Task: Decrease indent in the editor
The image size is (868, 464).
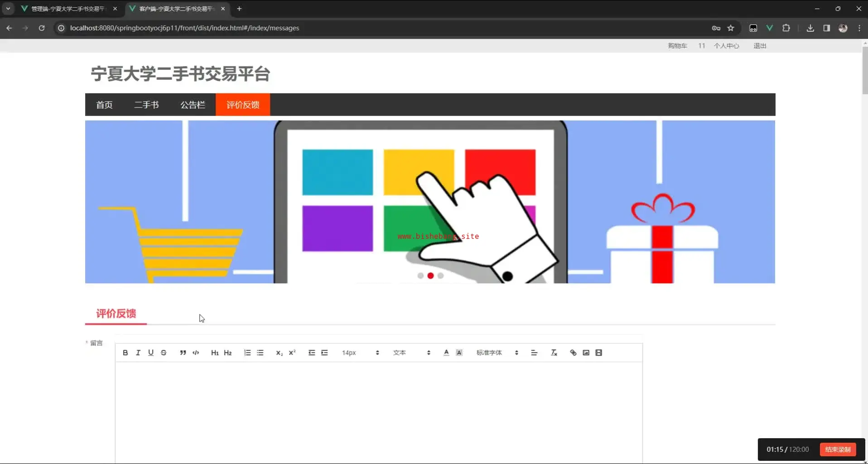Action: (x=312, y=353)
